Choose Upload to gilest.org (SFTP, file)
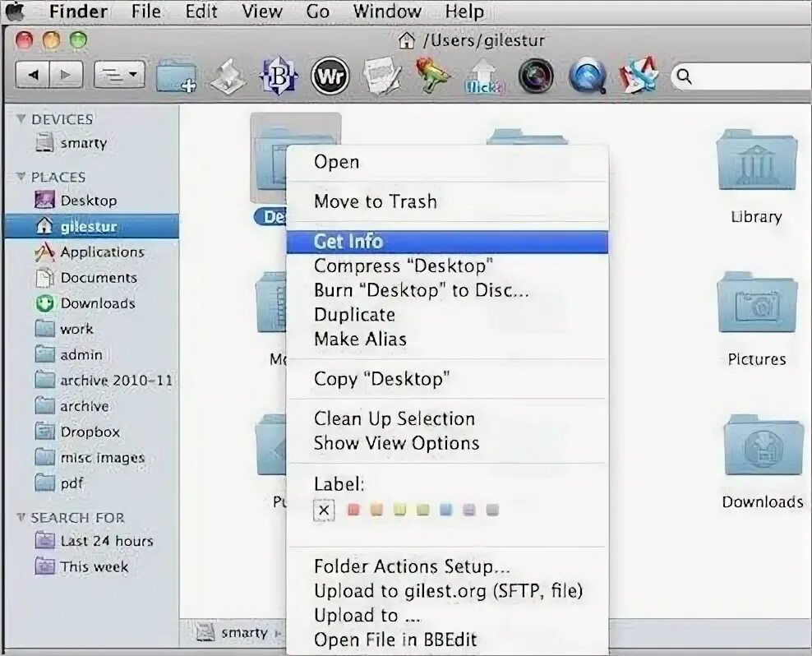The width and height of the screenshot is (812, 656). 447,591
